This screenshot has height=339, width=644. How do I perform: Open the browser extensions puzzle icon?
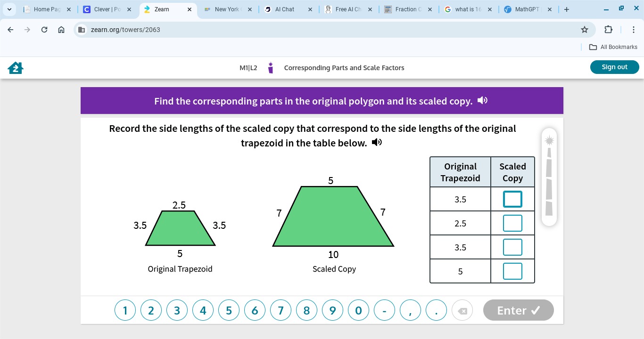[x=608, y=30]
